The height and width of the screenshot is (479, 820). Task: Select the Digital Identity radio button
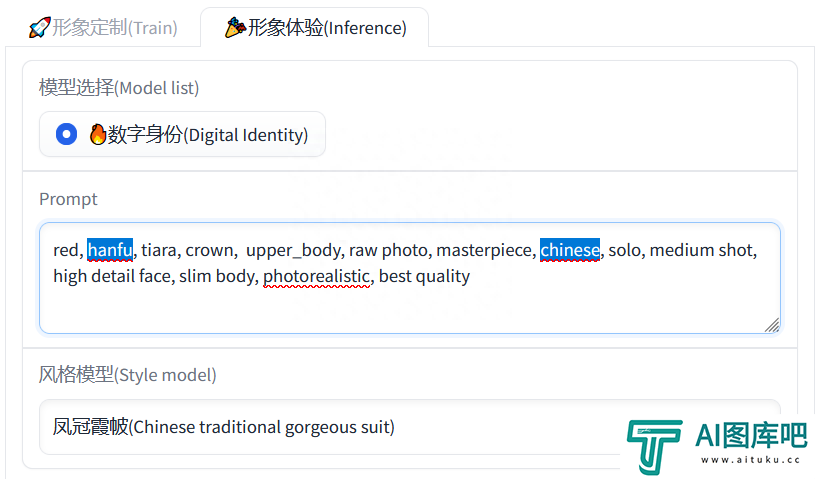66,134
